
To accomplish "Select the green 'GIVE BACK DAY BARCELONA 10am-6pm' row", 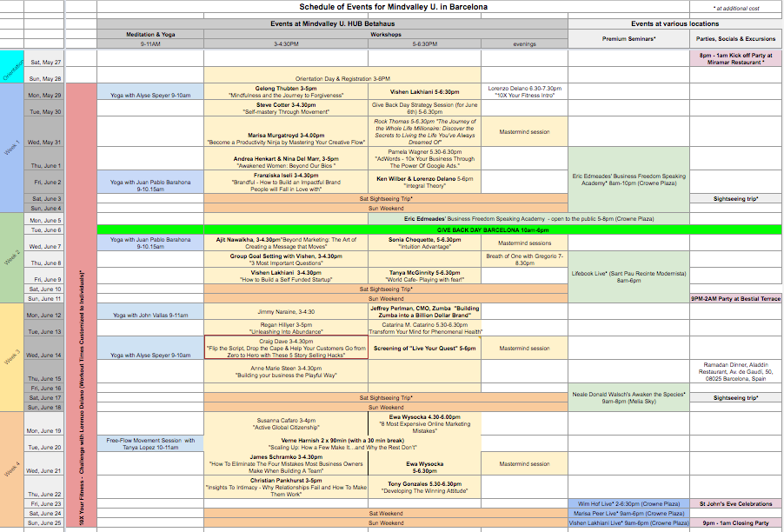I will 440,230.
